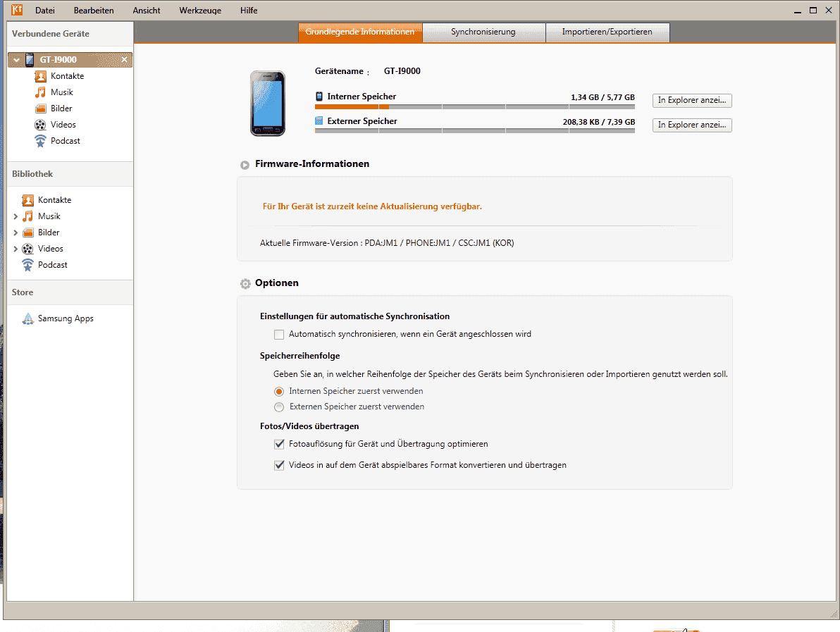
Task: Enable automatic sync when device is connected
Action: (279, 334)
